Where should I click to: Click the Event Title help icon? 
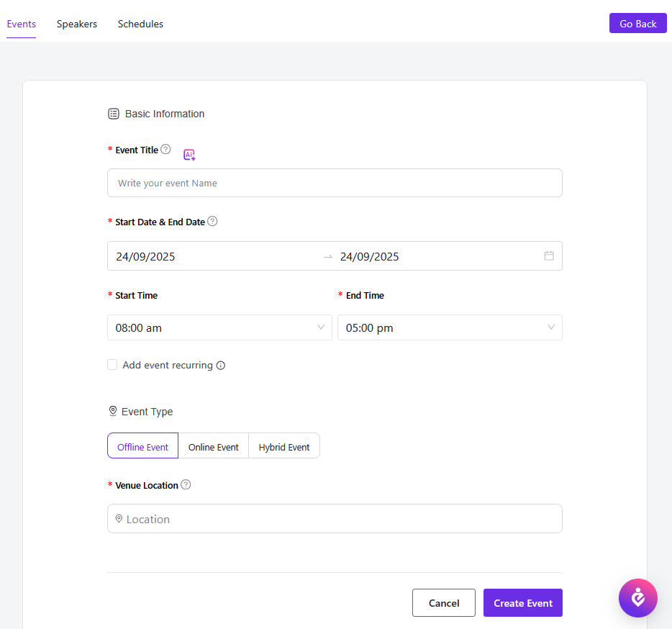click(x=165, y=150)
